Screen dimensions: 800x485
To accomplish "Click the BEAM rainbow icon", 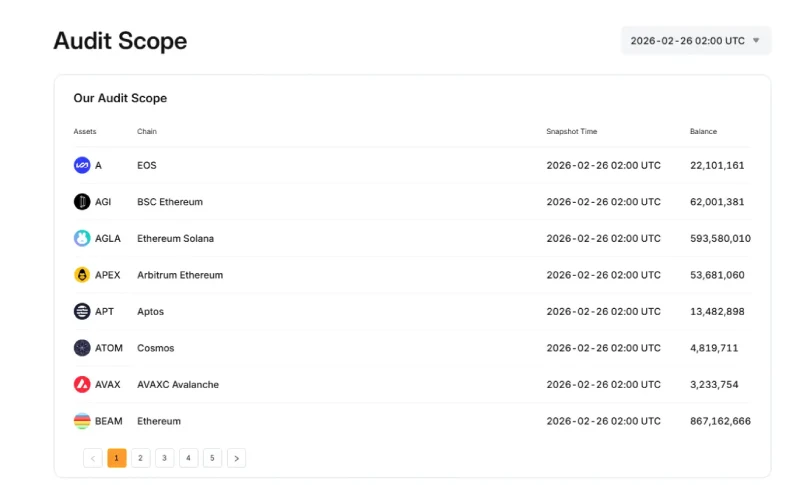I will pos(82,421).
